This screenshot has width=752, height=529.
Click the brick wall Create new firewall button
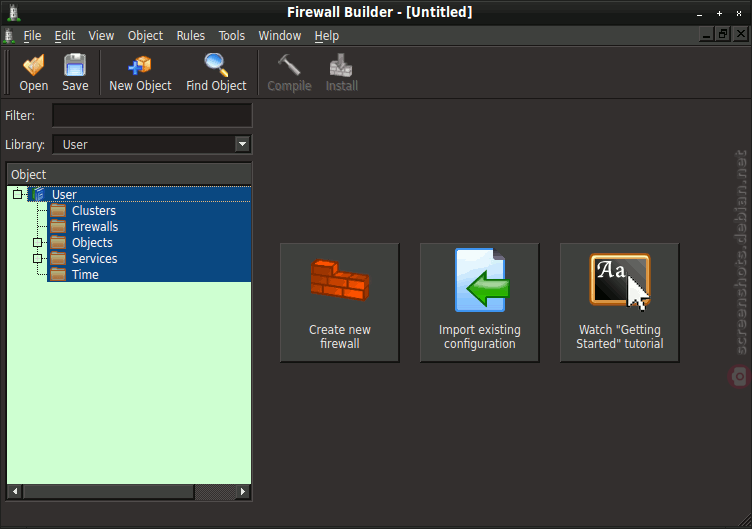340,303
